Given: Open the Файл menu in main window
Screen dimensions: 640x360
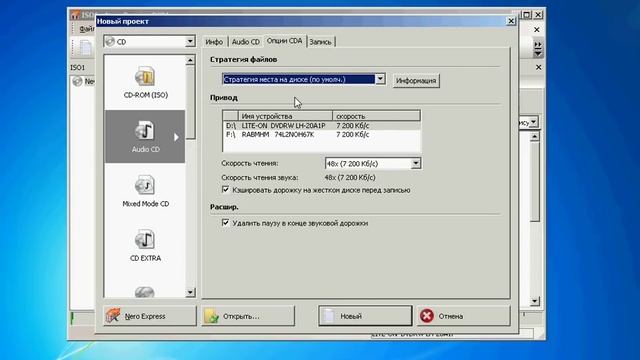Looking at the screenshot, I should tap(87, 29).
